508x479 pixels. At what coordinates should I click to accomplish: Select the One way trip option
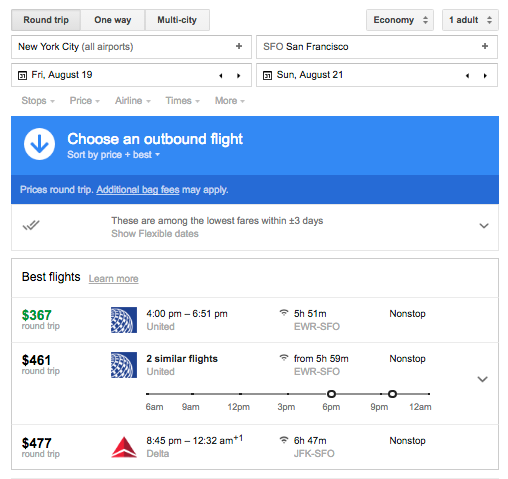113,20
